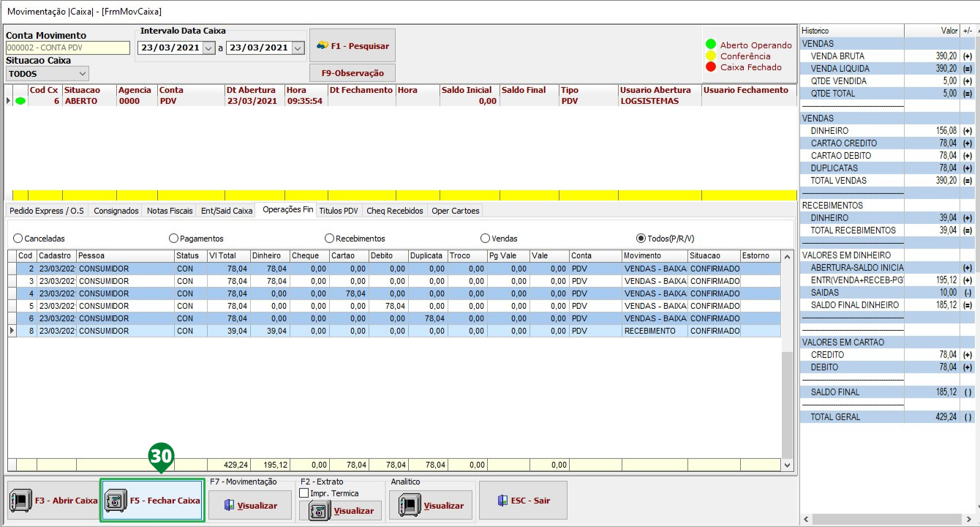
Task: Switch to the Consignados tab
Action: (x=116, y=211)
